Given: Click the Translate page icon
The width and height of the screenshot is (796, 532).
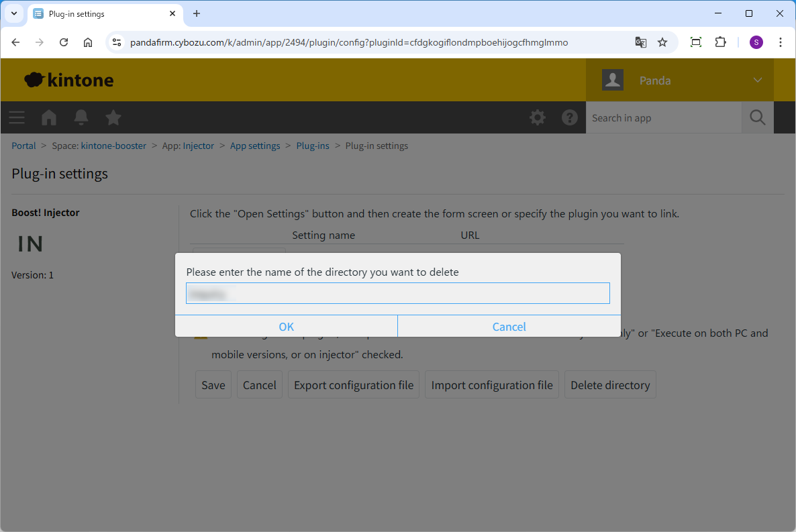Looking at the screenshot, I should 641,42.
